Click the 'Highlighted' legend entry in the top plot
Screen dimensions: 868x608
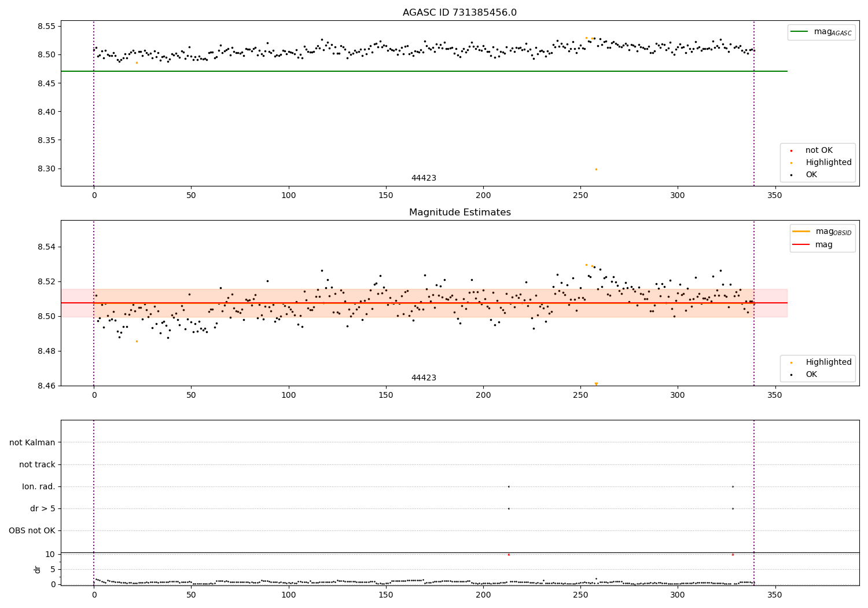829,163
